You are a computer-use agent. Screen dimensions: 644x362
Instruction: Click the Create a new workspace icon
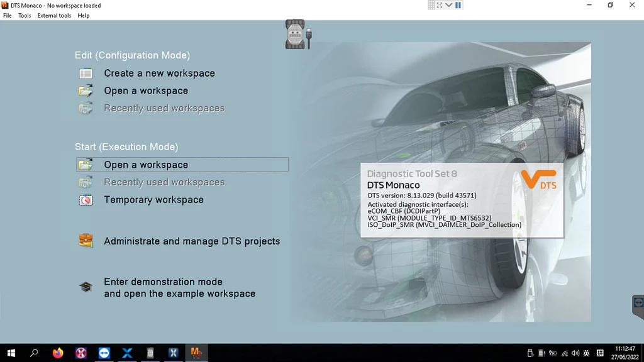pos(86,74)
